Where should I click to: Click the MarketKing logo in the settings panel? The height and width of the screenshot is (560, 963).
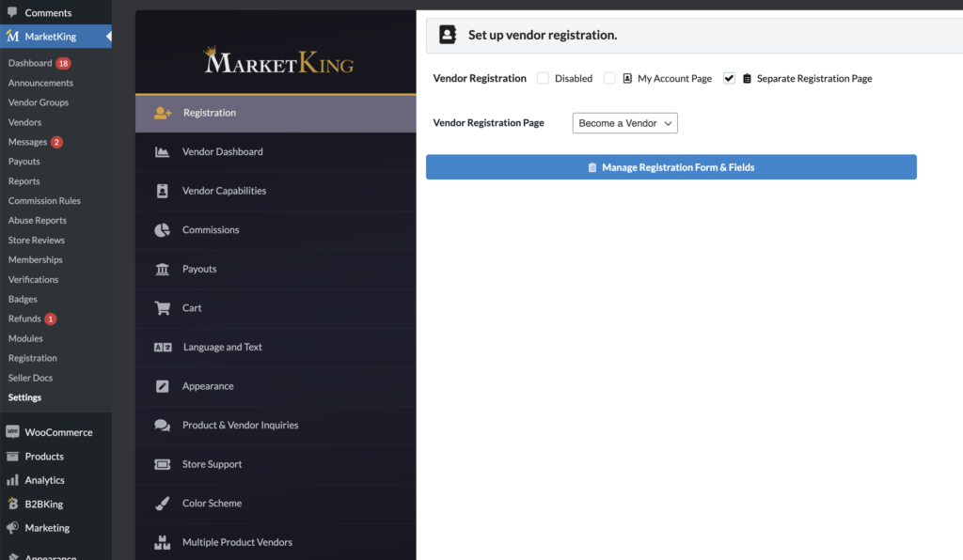coord(278,61)
